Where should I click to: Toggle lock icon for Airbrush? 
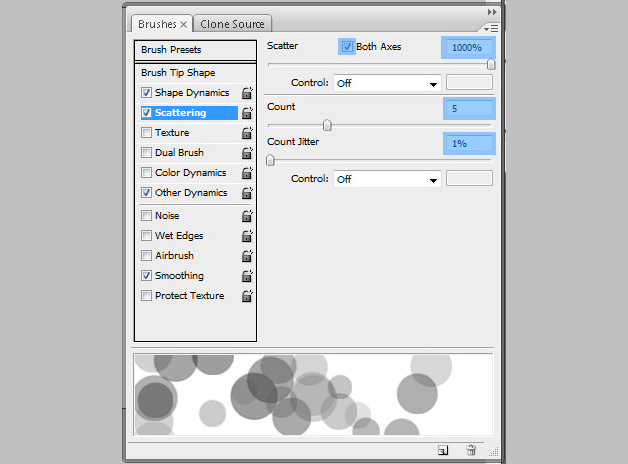(247, 256)
